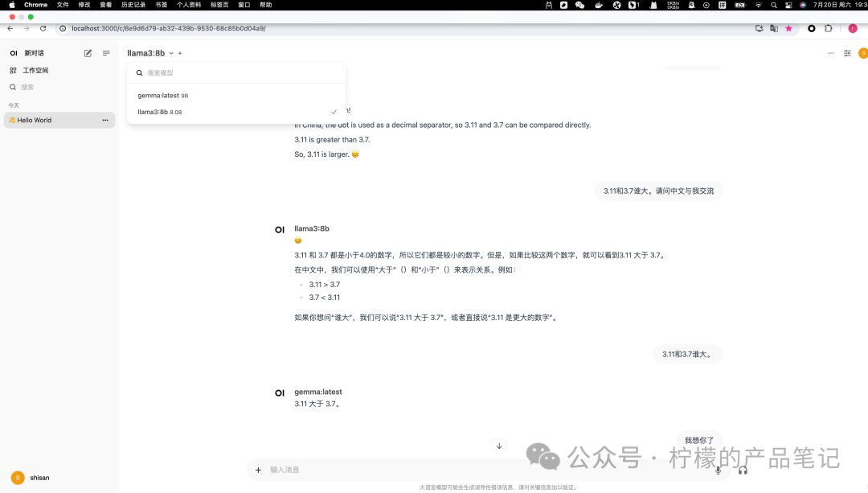
Task: Click the checkmark next to llama3:8b
Action: [x=334, y=112]
